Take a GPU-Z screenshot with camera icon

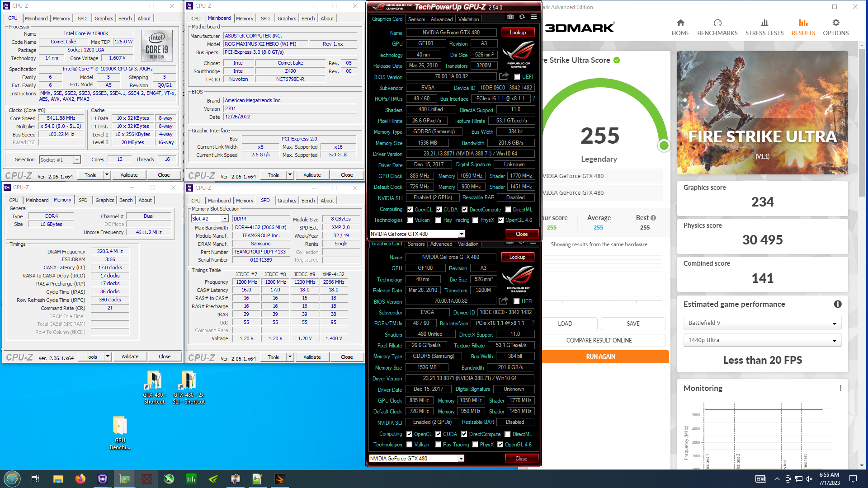tap(510, 17)
